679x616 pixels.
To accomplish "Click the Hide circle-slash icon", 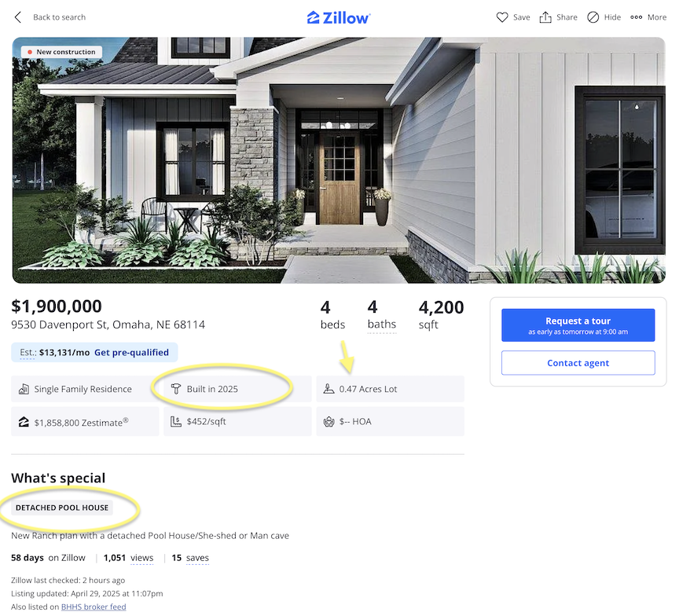I will [x=593, y=17].
